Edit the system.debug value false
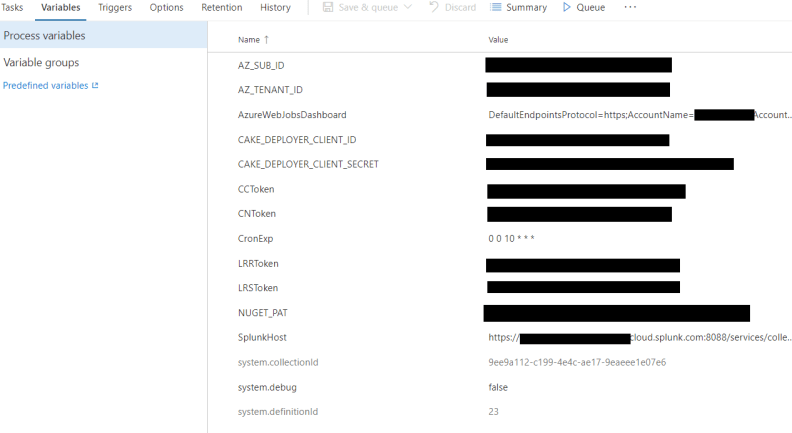 tap(498, 387)
